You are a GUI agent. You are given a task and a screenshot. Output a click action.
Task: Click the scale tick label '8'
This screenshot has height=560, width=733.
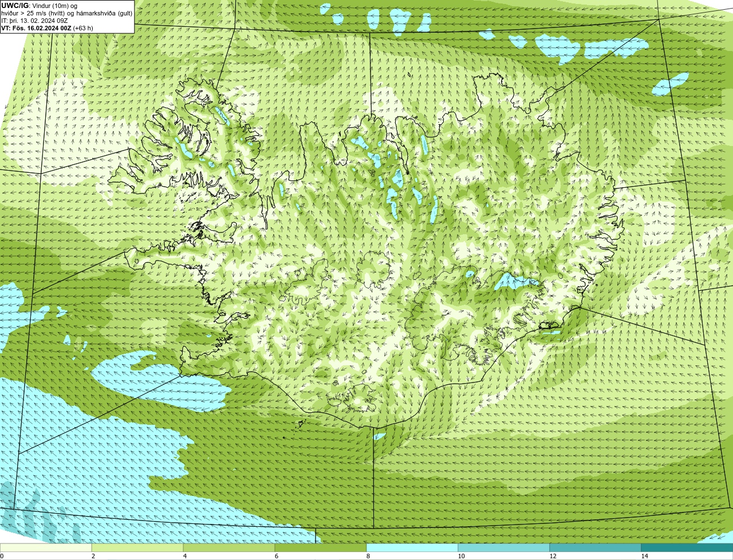tap(368, 556)
